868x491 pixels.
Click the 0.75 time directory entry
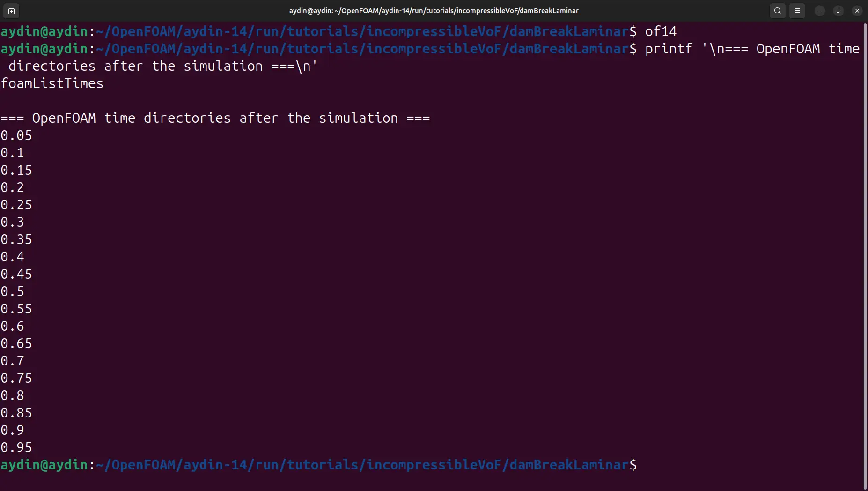coord(16,379)
